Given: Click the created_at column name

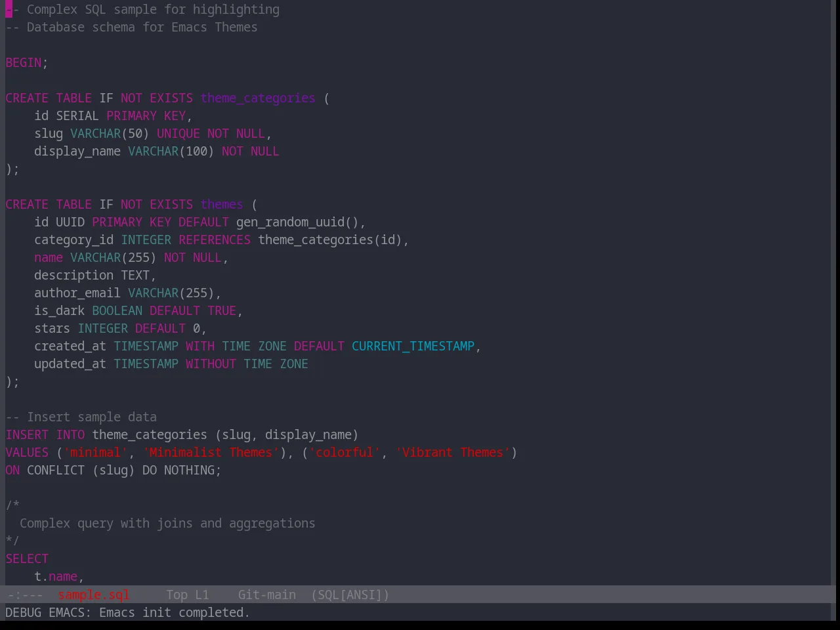Looking at the screenshot, I should click(x=70, y=346).
